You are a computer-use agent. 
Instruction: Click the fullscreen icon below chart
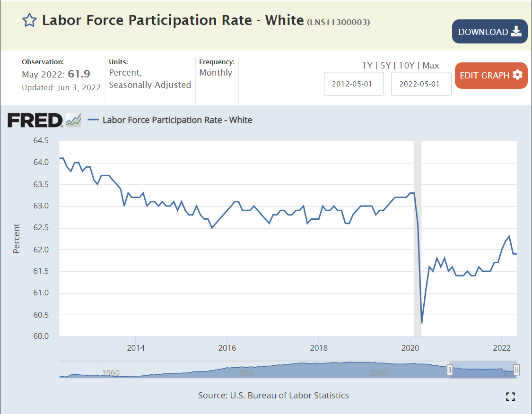510,397
